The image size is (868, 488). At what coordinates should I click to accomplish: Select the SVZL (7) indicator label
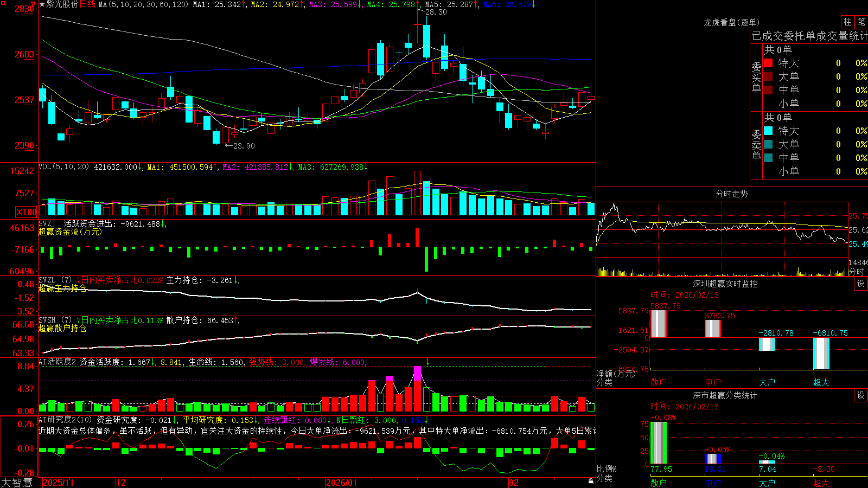(55, 280)
